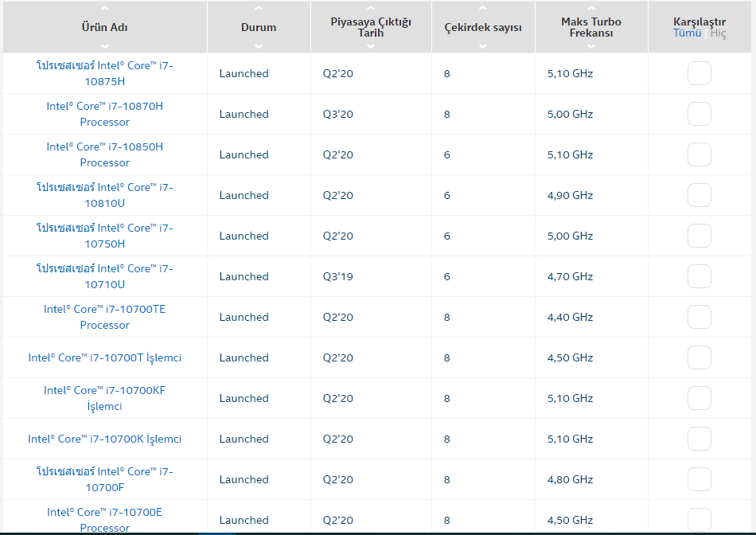This screenshot has height=535, width=756.
Task: Select 4,90 GHz value for i7-10810U
Action: 570,195
